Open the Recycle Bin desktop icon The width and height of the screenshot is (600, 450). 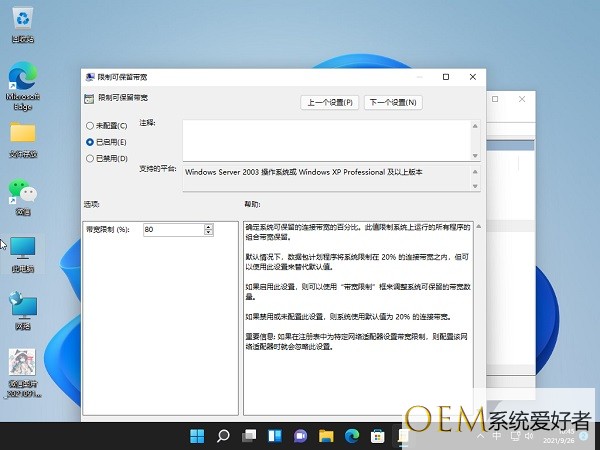22,20
